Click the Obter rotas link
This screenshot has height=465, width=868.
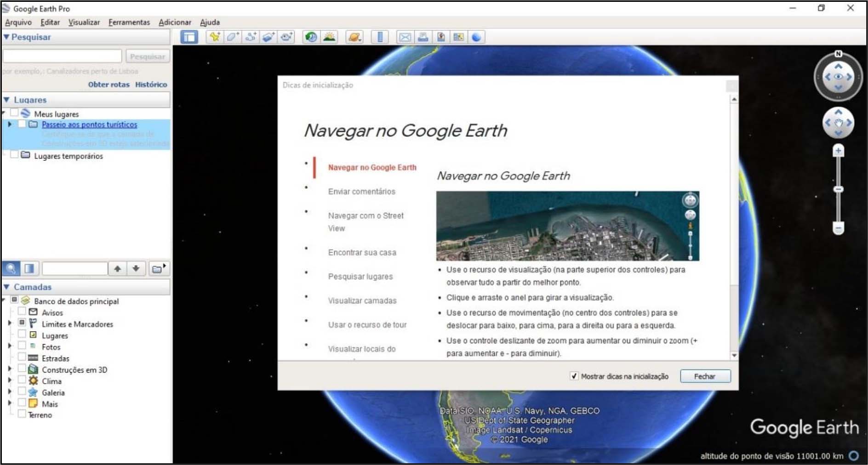pos(108,85)
